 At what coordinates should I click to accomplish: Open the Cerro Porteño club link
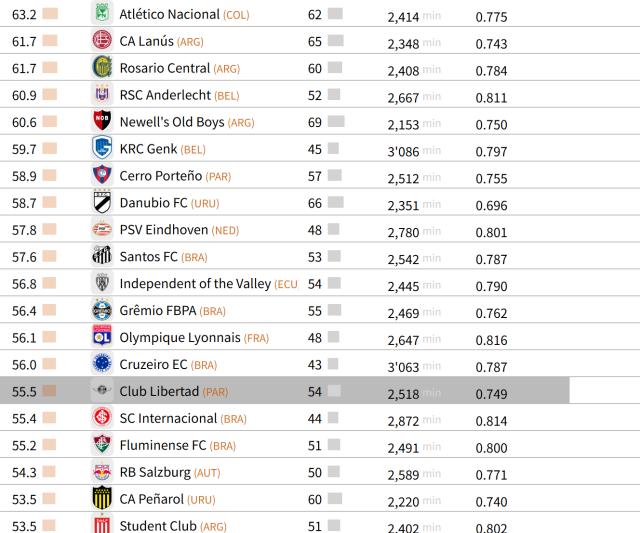point(160,176)
